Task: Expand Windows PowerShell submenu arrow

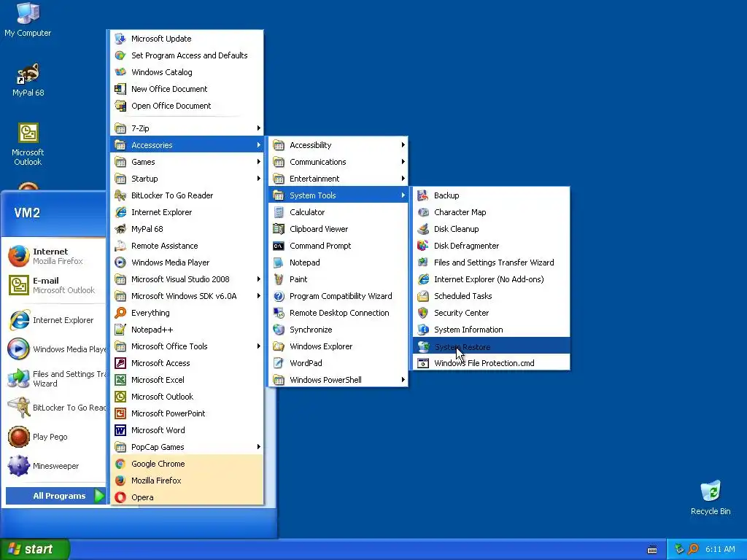Action: coord(403,379)
